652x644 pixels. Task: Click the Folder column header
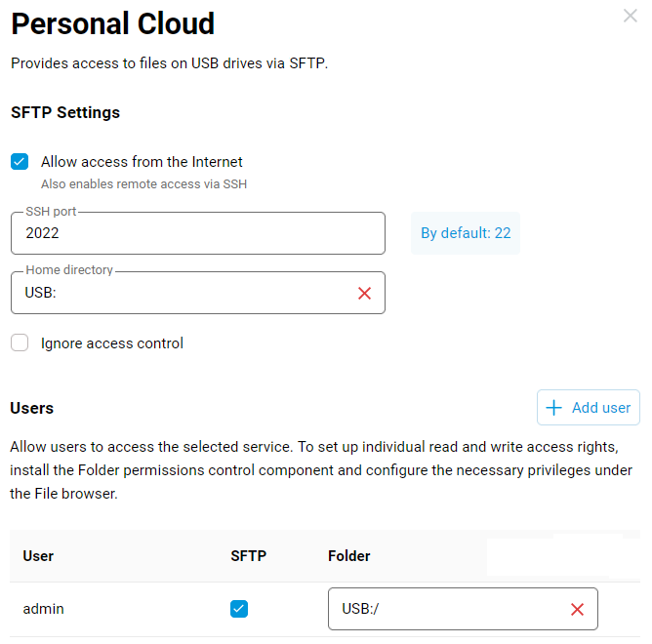coord(349,556)
